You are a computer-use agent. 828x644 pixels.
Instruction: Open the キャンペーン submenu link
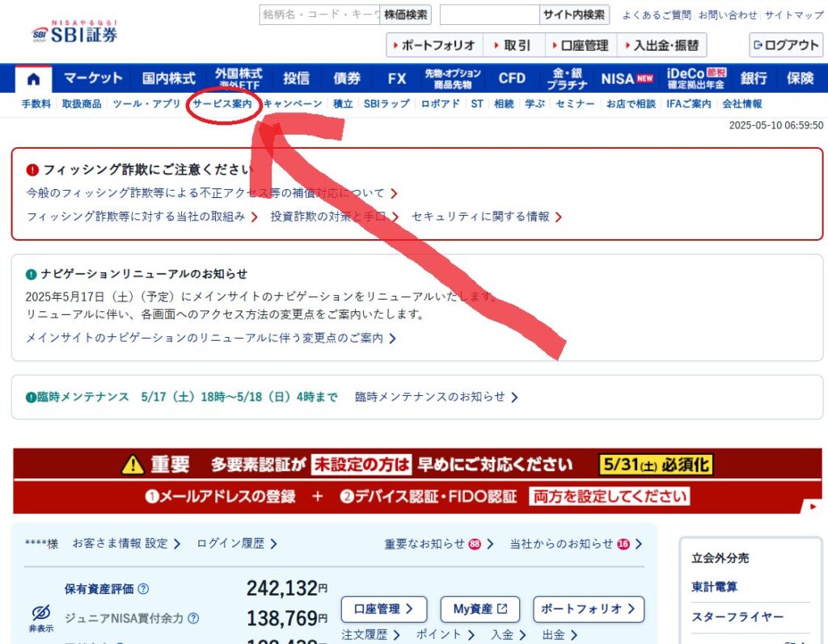point(293,103)
